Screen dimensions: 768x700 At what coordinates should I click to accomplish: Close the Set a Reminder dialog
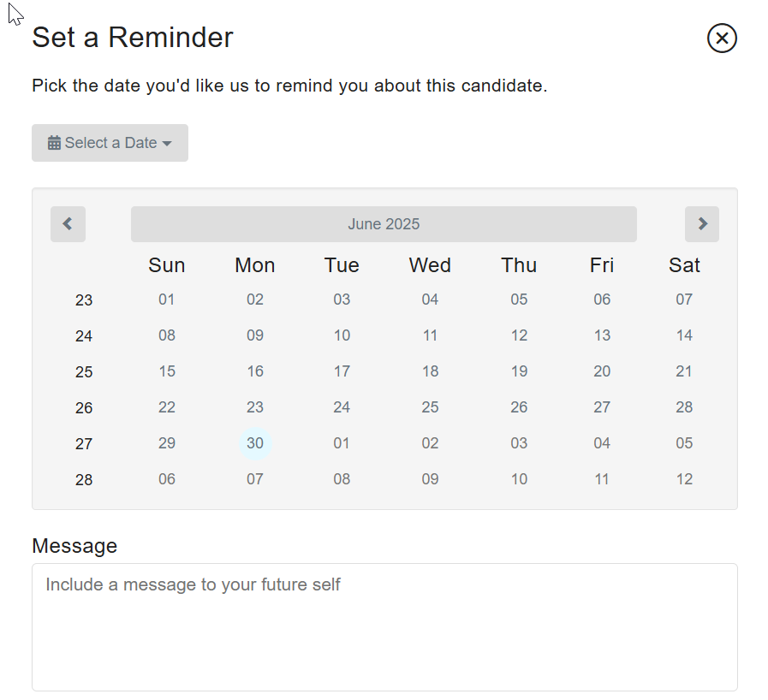pos(722,39)
